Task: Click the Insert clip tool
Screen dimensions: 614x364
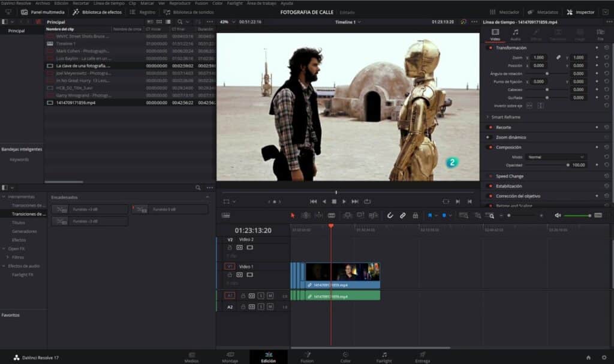Action: (347, 215)
